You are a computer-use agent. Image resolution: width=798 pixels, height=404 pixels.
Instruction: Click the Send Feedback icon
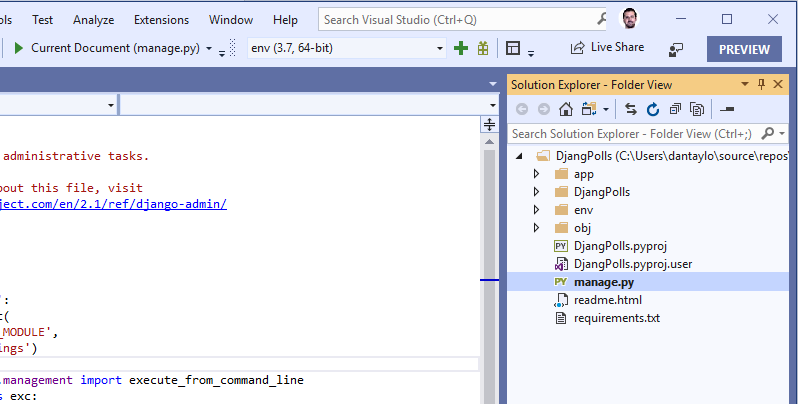[x=677, y=48]
